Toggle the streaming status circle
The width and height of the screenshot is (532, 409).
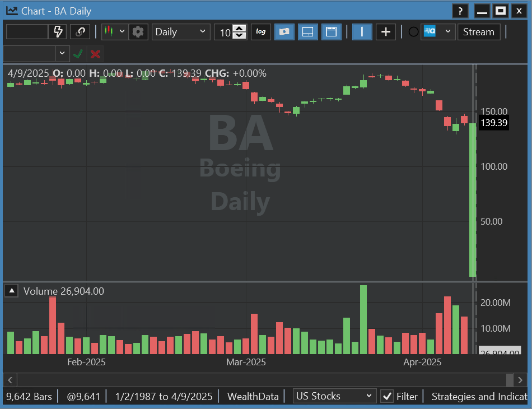click(413, 32)
